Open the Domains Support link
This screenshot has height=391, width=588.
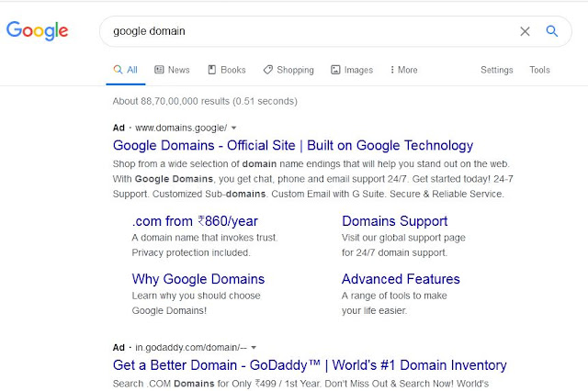[395, 221]
